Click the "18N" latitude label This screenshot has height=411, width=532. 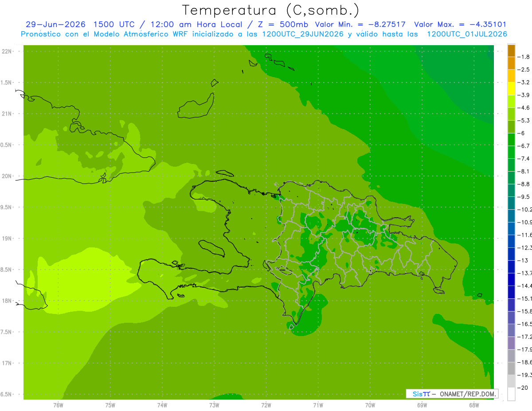click(7, 301)
